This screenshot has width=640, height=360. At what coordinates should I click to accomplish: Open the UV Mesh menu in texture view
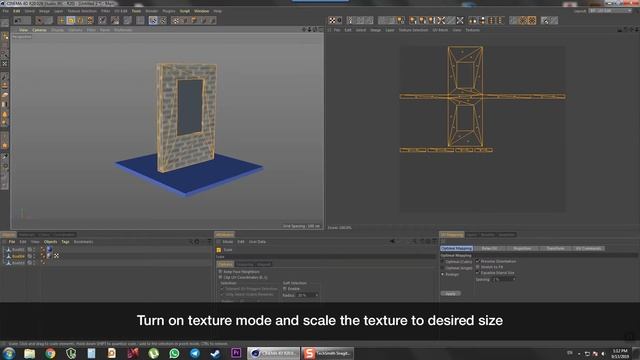pyautogui.click(x=440, y=30)
